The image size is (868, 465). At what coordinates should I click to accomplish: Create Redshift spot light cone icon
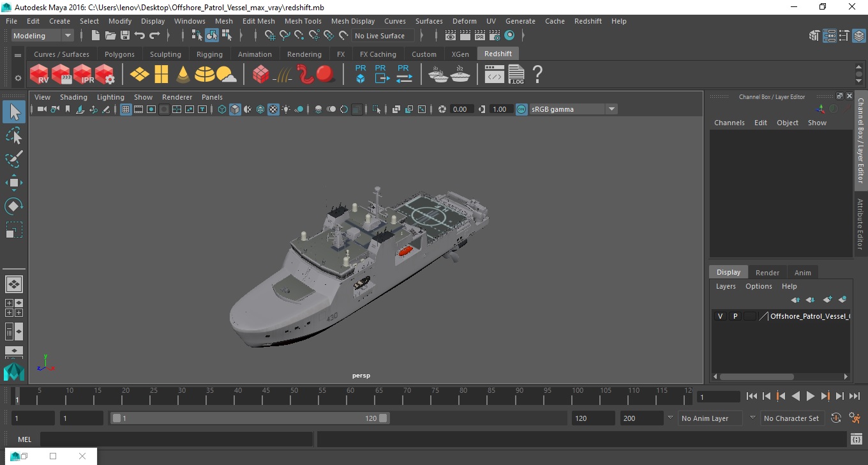click(x=183, y=75)
